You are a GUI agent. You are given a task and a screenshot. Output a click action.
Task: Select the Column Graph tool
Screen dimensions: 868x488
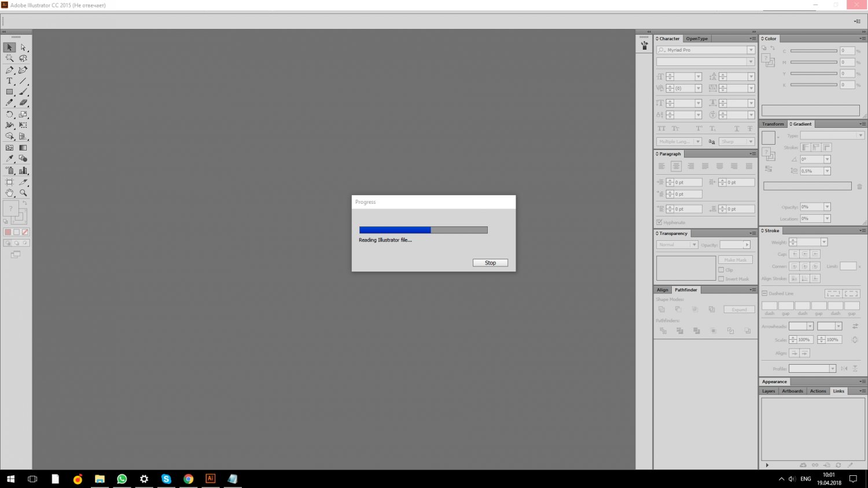(23, 170)
